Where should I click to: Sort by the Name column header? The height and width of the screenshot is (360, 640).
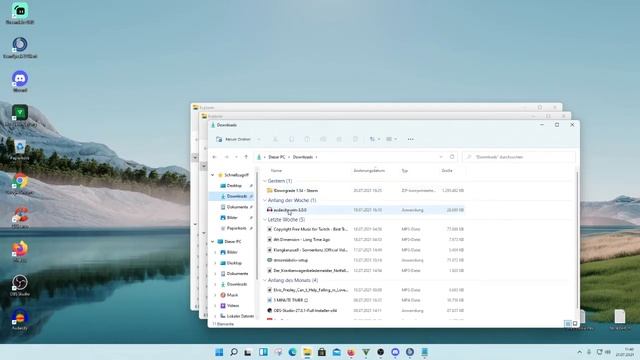276,171
